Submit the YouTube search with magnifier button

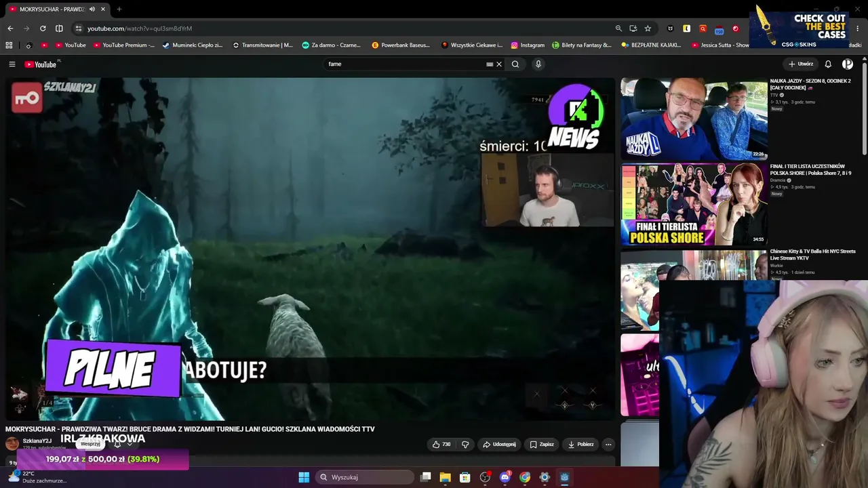(x=515, y=64)
